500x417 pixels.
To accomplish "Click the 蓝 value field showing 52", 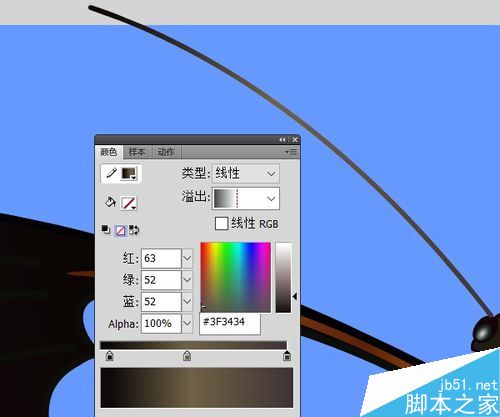I will pos(161,302).
